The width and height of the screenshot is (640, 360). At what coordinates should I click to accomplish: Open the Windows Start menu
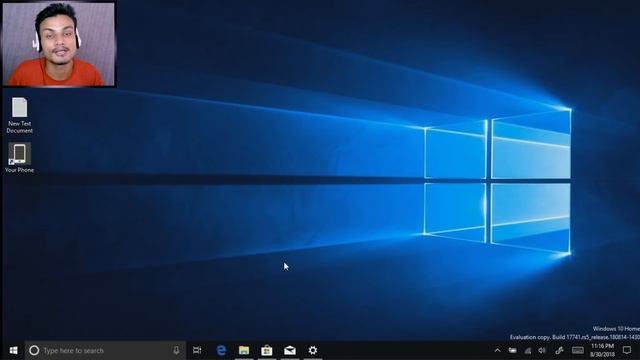[x=13, y=350]
